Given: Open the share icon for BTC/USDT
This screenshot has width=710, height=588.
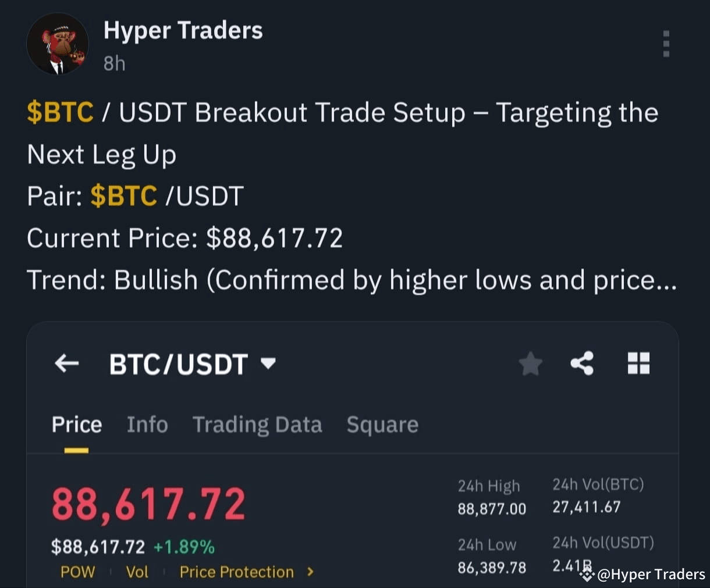Looking at the screenshot, I should [x=581, y=364].
